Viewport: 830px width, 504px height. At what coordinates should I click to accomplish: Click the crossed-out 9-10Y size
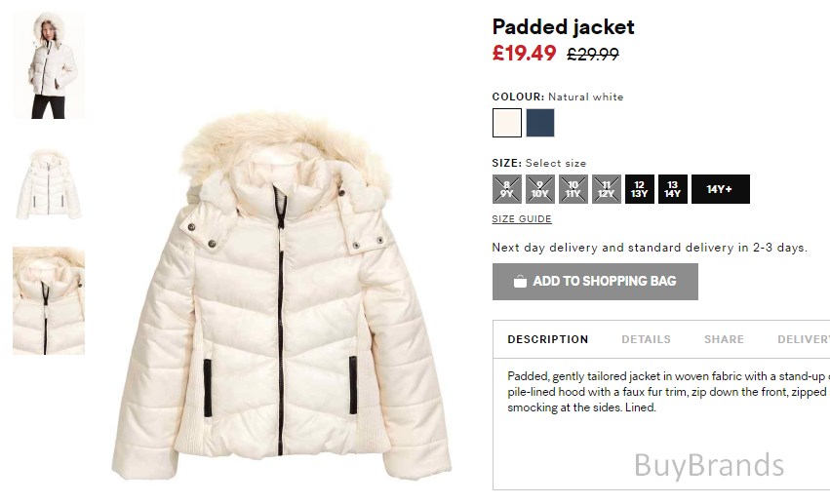tap(540, 189)
